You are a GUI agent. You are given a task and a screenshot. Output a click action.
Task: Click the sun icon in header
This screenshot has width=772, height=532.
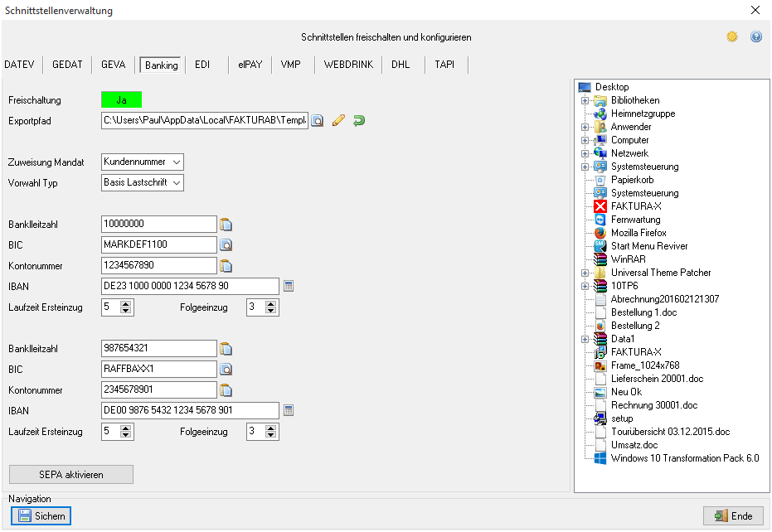[732, 36]
